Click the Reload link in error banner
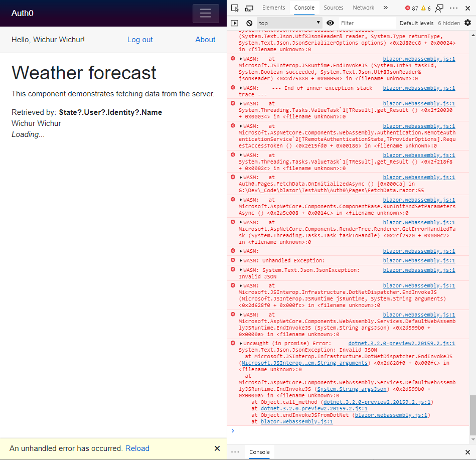 pos(137,448)
